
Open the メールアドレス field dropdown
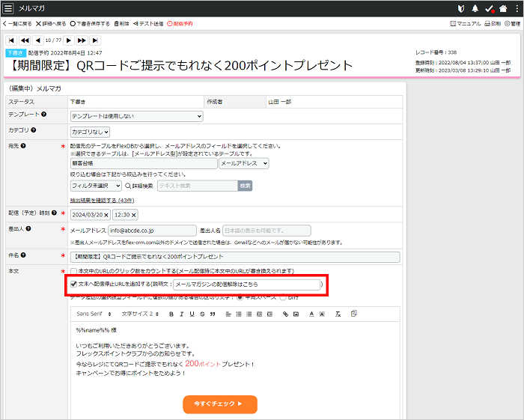pyautogui.click(x=244, y=163)
